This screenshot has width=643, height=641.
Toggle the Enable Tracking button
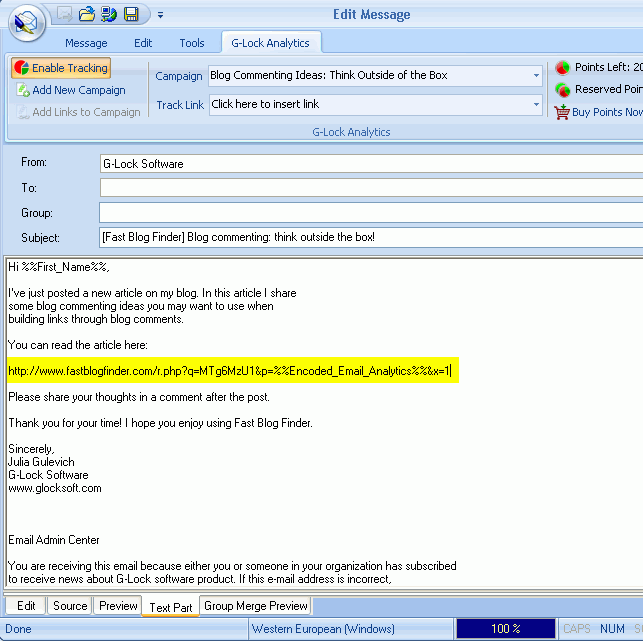61,68
